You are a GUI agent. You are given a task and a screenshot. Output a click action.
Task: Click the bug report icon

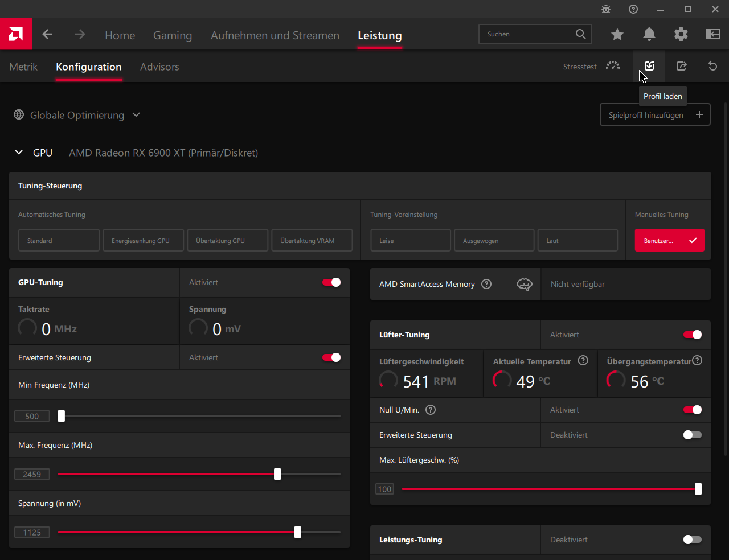coord(606,9)
